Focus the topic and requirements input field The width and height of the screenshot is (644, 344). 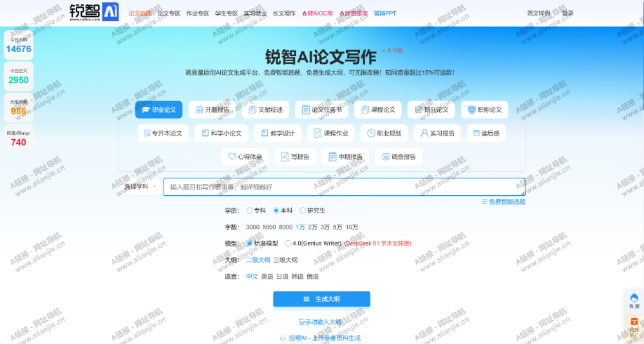(344, 187)
